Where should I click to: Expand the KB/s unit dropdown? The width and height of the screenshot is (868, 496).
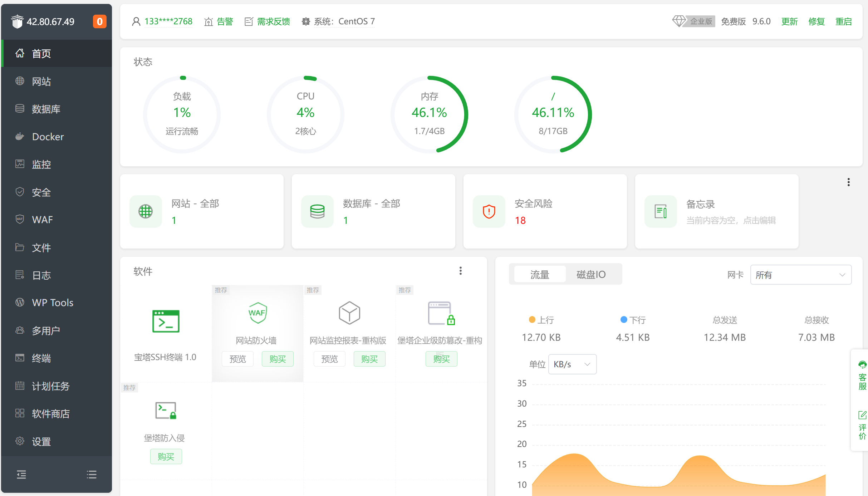click(x=572, y=364)
